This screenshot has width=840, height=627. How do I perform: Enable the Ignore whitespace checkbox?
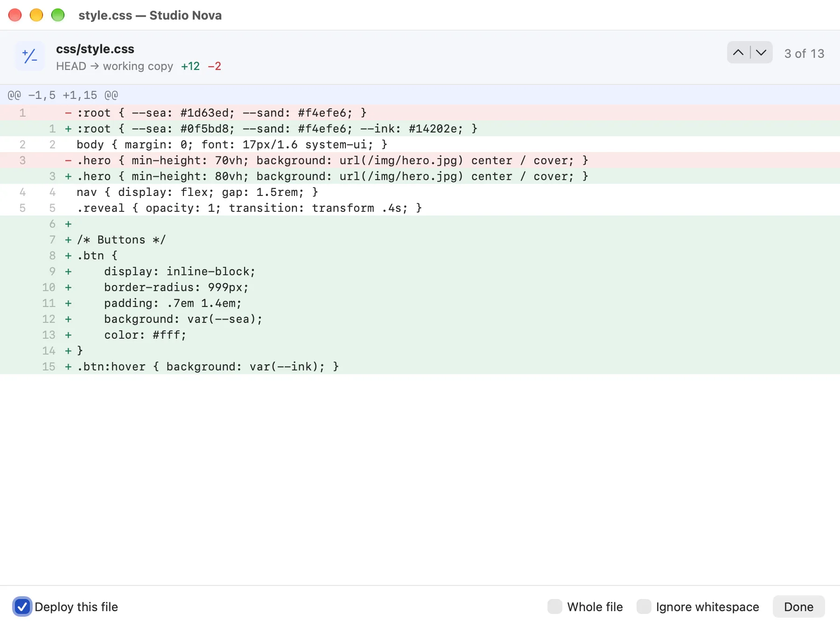point(644,606)
